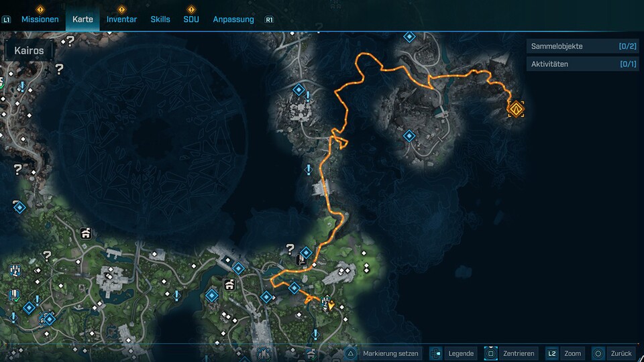
Task: Expand the Aktivitäten tracker row
Action: pos(583,64)
